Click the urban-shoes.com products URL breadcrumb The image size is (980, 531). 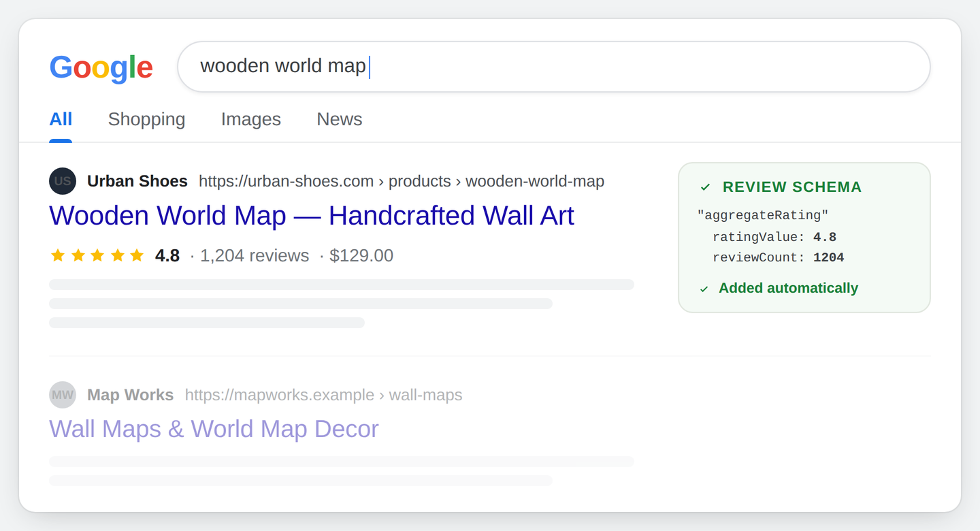[402, 181]
